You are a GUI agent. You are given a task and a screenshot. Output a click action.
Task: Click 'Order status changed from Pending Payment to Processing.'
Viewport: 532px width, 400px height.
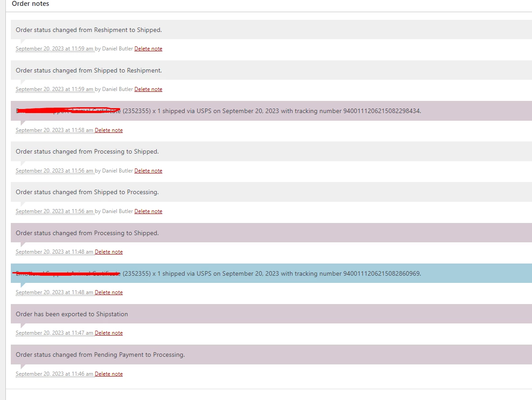[x=100, y=355]
